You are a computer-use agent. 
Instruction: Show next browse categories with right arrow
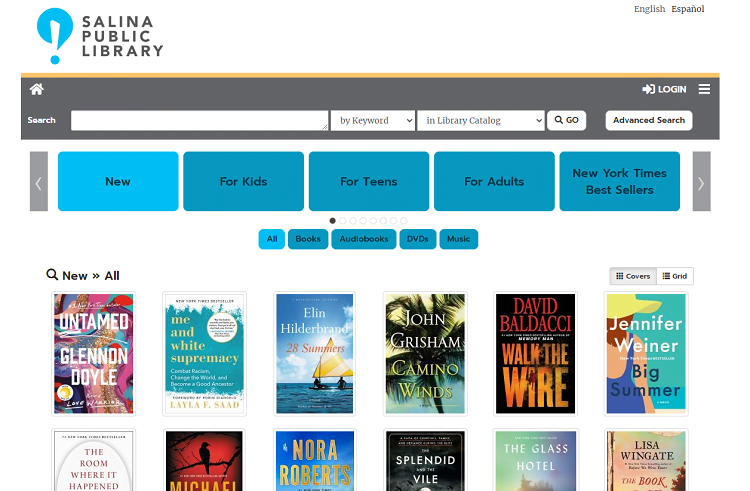(701, 181)
